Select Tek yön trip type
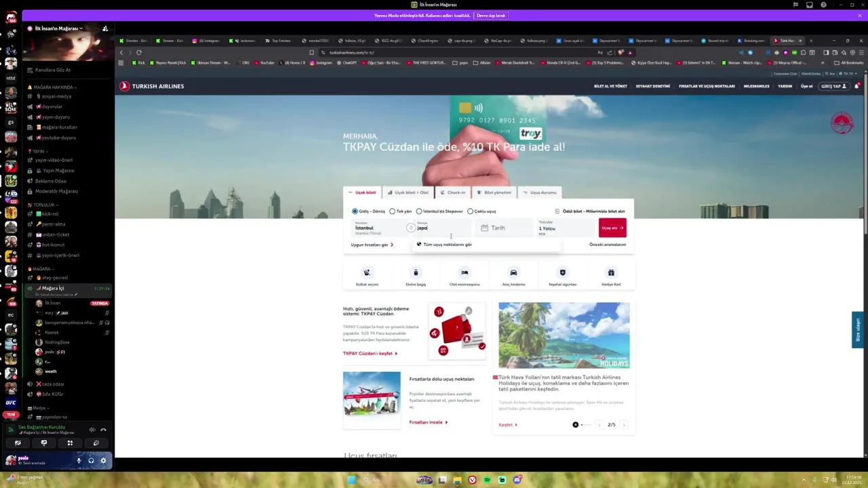868x488 pixels. [x=400, y=211]
